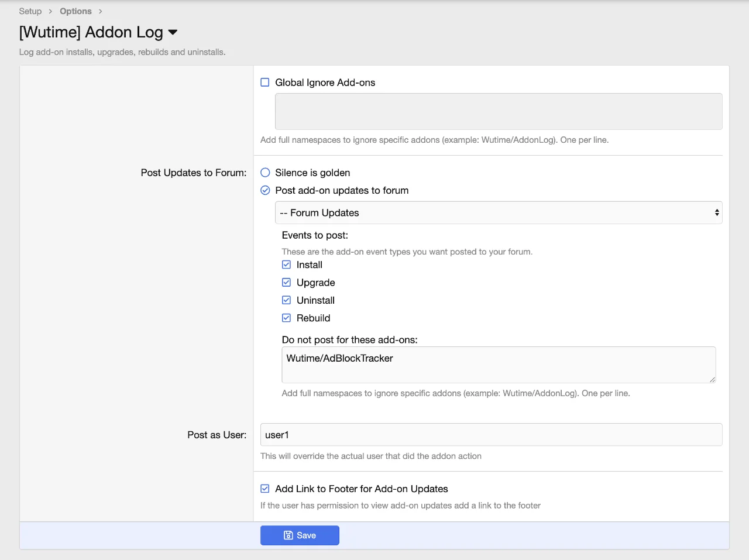This screenshot has width=749, height=560.
Task: Toggle Add Link to Footer checkbox
Action: click(x=265, y=489)
